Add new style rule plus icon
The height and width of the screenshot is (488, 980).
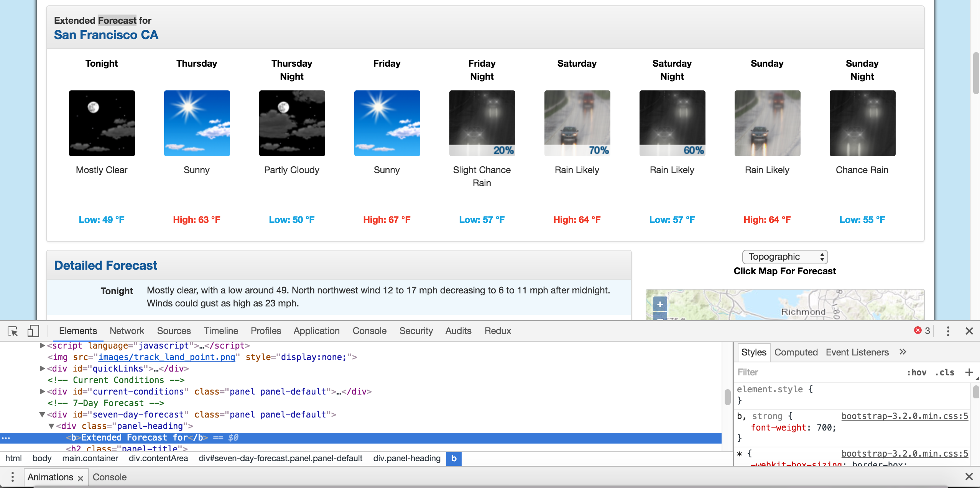coord(969,372)
